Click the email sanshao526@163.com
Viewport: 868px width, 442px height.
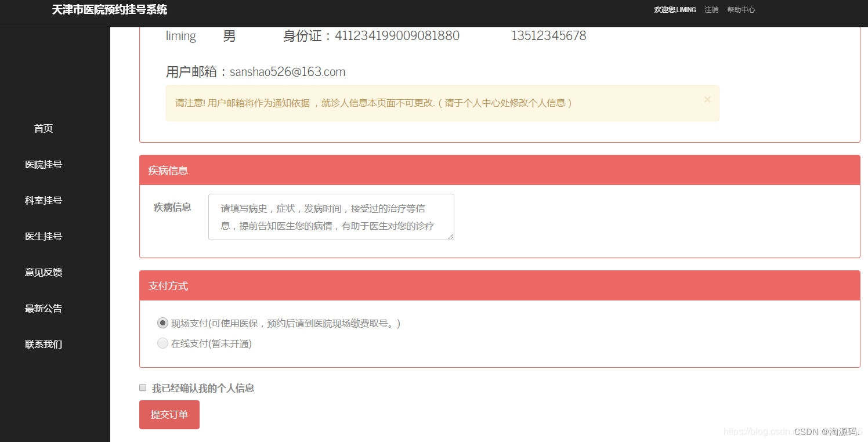[x=287, y=72]
